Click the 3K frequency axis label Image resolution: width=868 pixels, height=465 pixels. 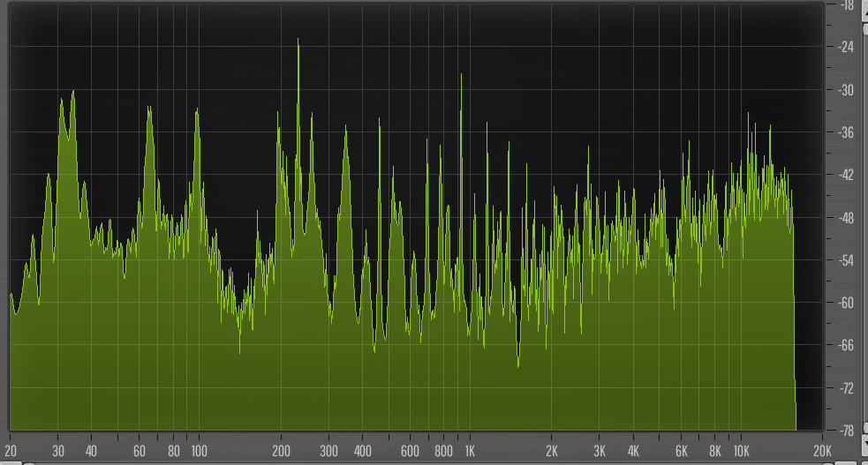(600, 451)
